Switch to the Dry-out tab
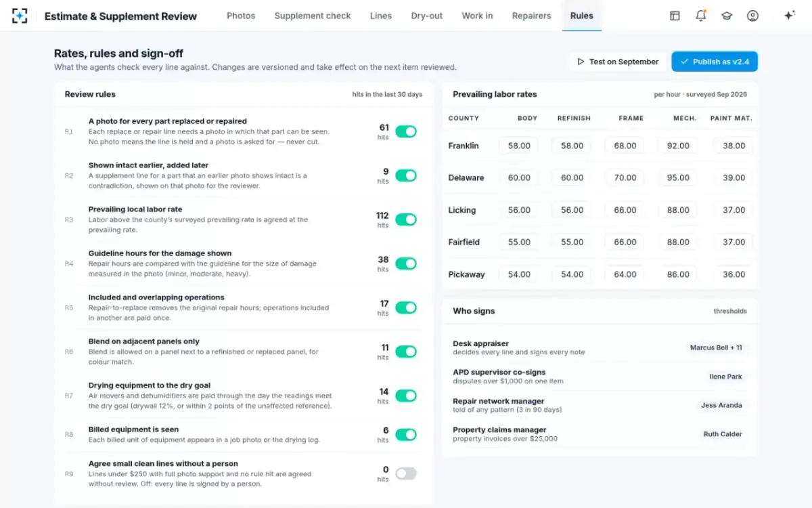The image size is (812, 508). coord(427,16)
